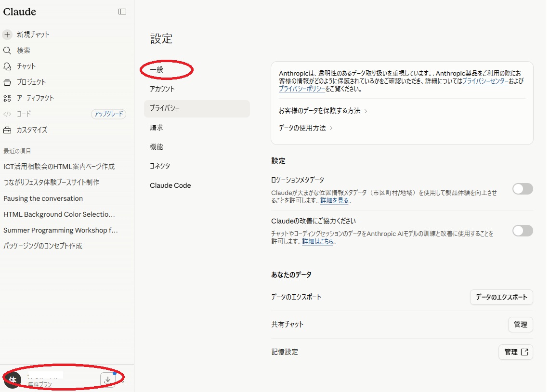Open カスタマイズ via the toolbox icon

[x=7, y=130]
